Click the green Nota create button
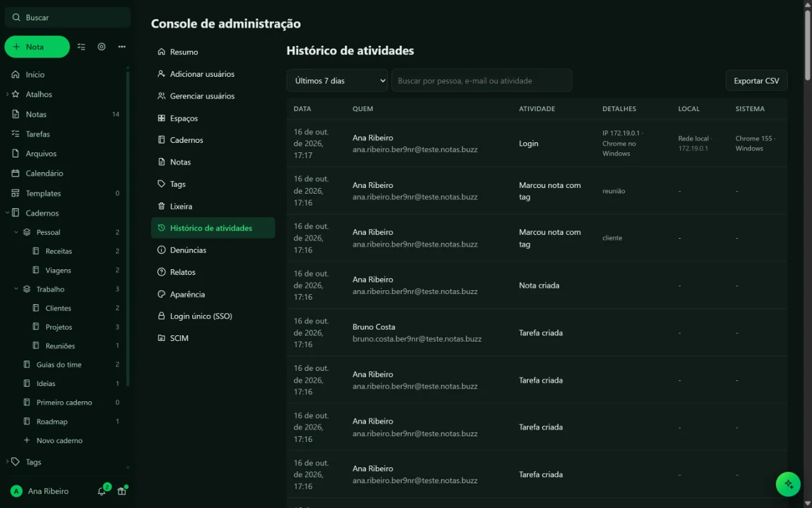The height and width of the screenshot is (508, 812). (x=37, y=46)
